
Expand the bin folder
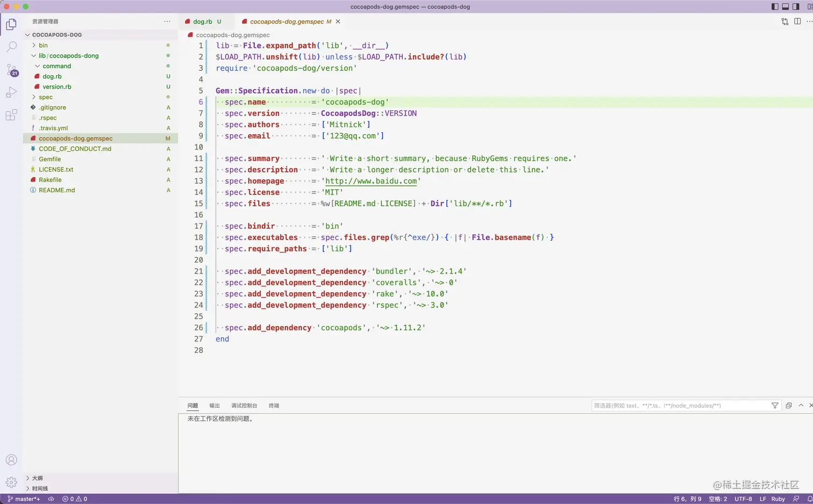43,46
